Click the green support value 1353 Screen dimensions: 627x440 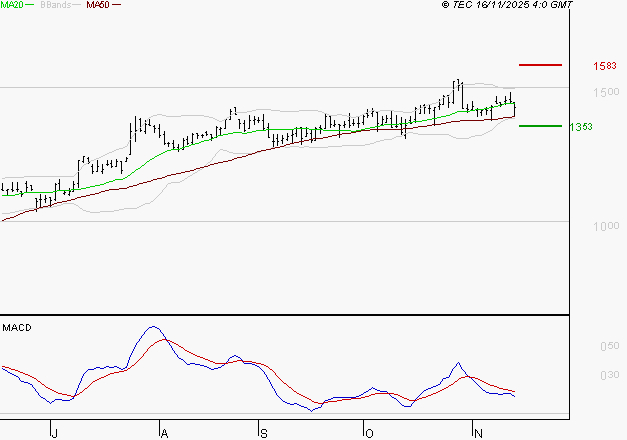pos(581,127)
